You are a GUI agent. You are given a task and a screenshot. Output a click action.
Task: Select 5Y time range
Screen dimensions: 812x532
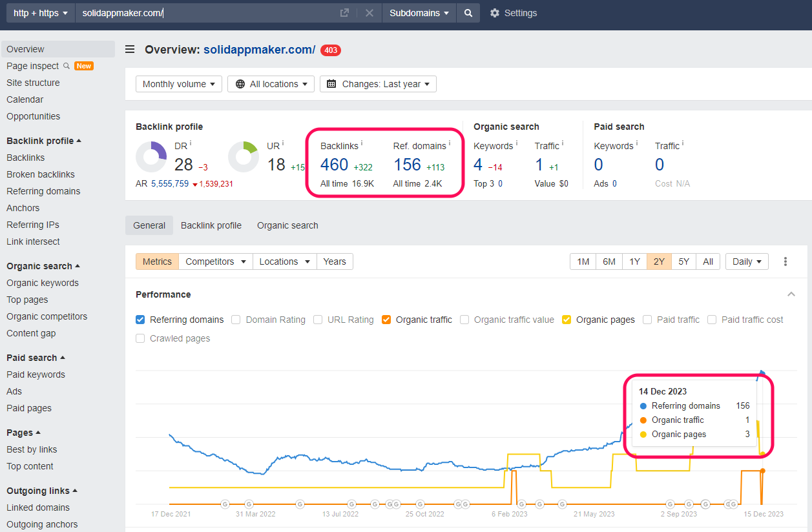click(683, 261)
